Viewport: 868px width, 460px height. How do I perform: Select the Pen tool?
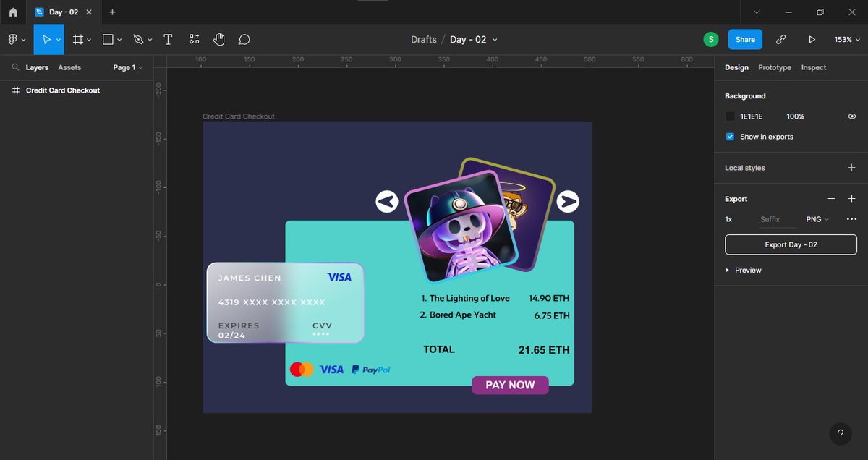(x=138, y=39)
